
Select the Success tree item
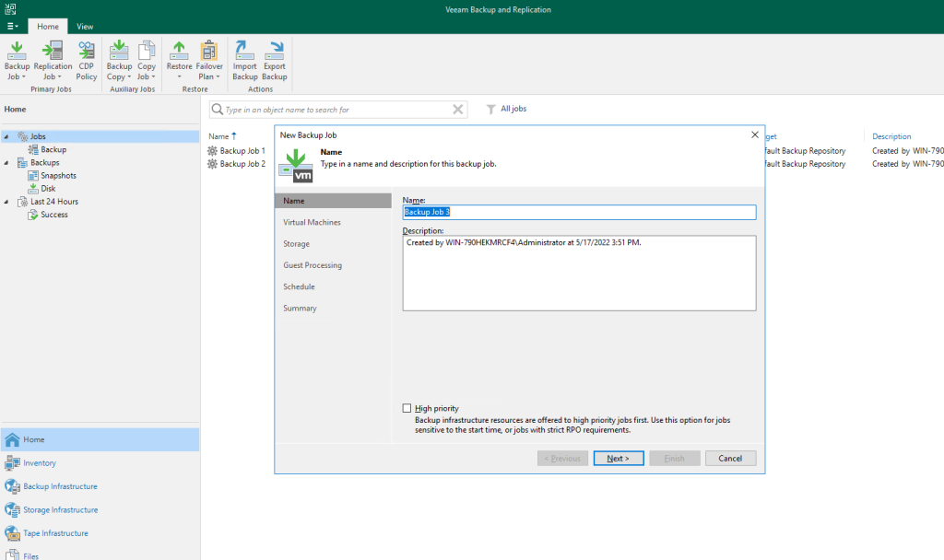point(54,215)
